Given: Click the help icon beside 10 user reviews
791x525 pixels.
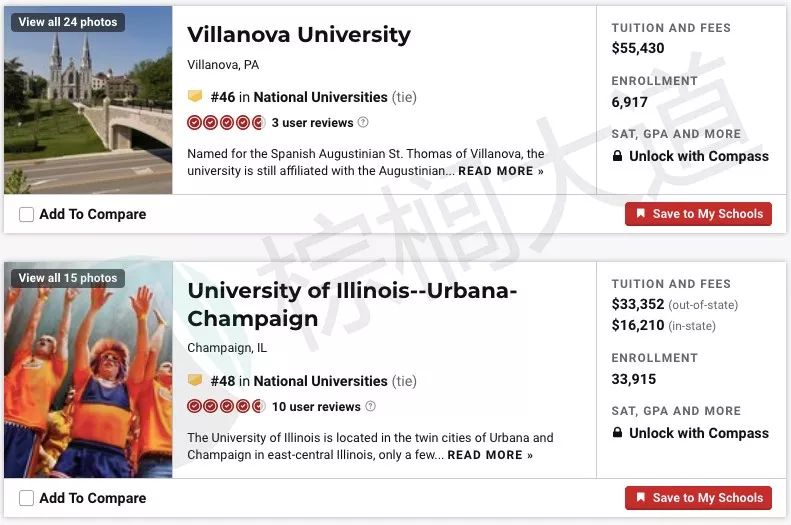Looking at the screenshot, I should (x=370, y=406).
